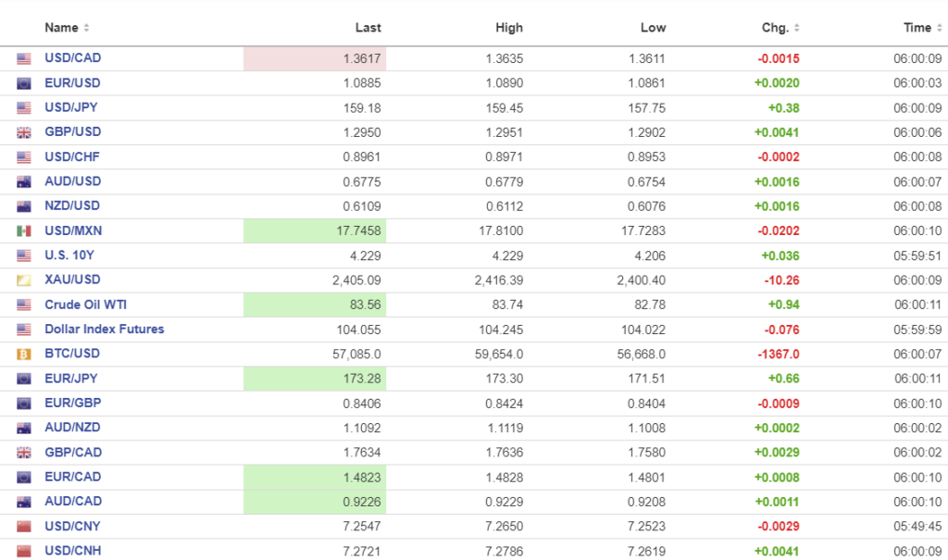
Task: Sort the table by Name column
Action: point(67,28)
